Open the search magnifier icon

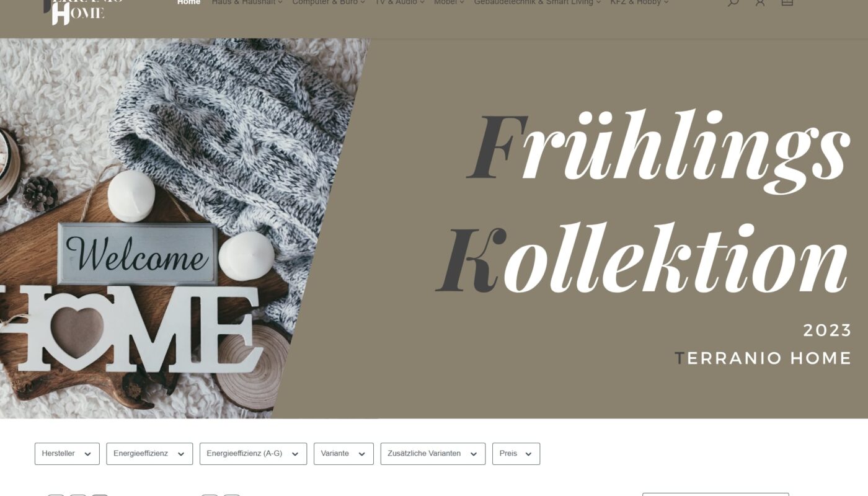pyautogui.click(x=733, y=2)
